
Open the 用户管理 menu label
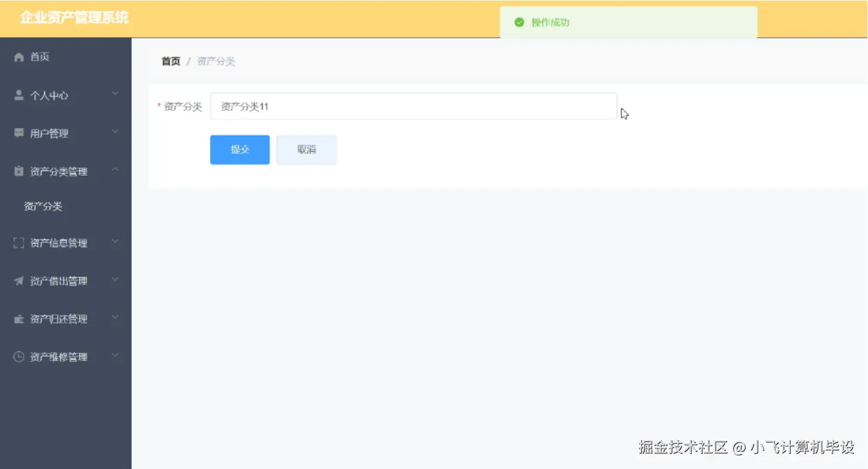point(49,134)
